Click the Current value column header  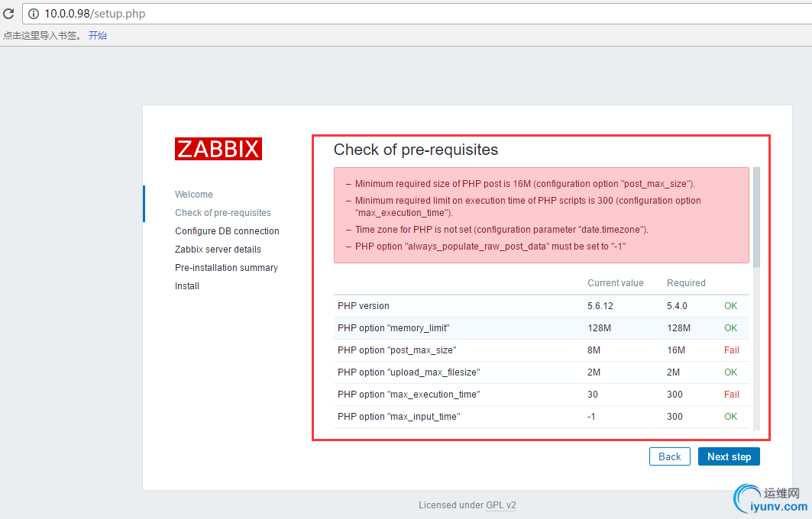(x=615, y=283)
